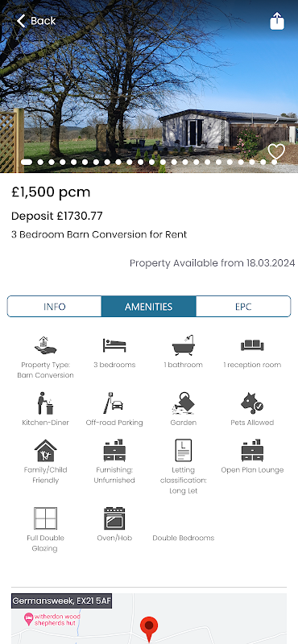Tap the Kitchen-Diner icon

(x=45, y=403)
